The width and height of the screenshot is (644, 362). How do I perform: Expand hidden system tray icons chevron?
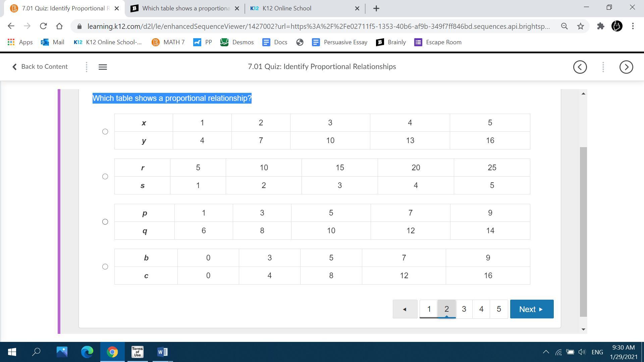tap(546, 352)
